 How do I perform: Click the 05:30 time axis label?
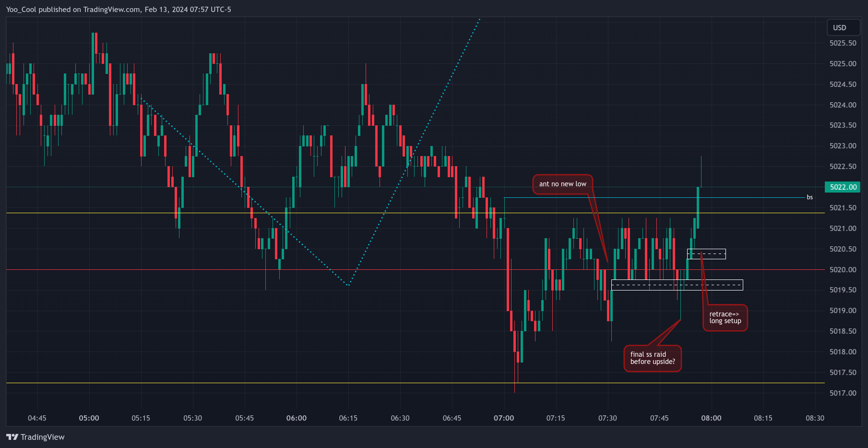point(193,418)
